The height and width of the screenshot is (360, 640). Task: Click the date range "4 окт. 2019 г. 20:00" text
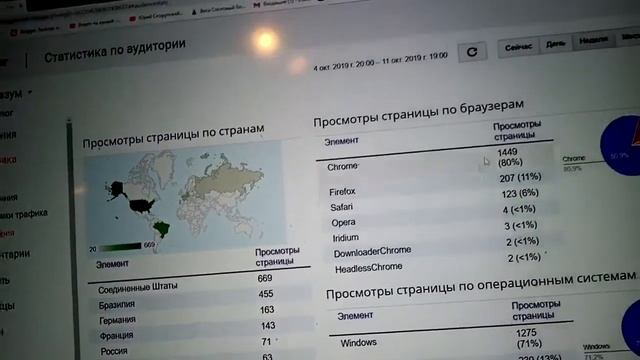click(x=344, y=65)
